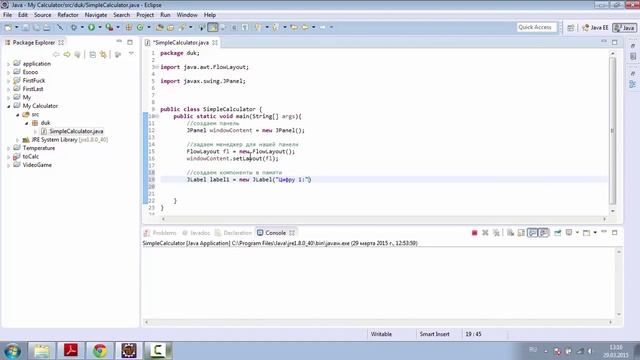Screen dimensions: 640x360
Task: Run the program with green Run icon
Action: pyautogui.click(x=91, y=27)
